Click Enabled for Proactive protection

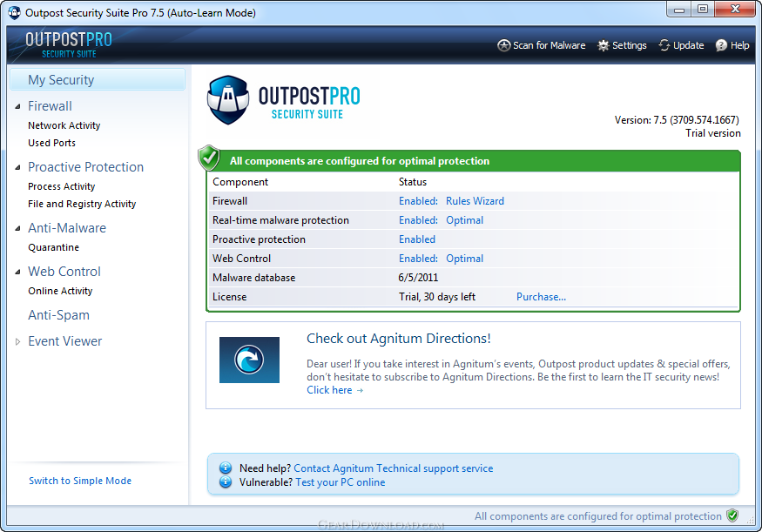[417, 239]
